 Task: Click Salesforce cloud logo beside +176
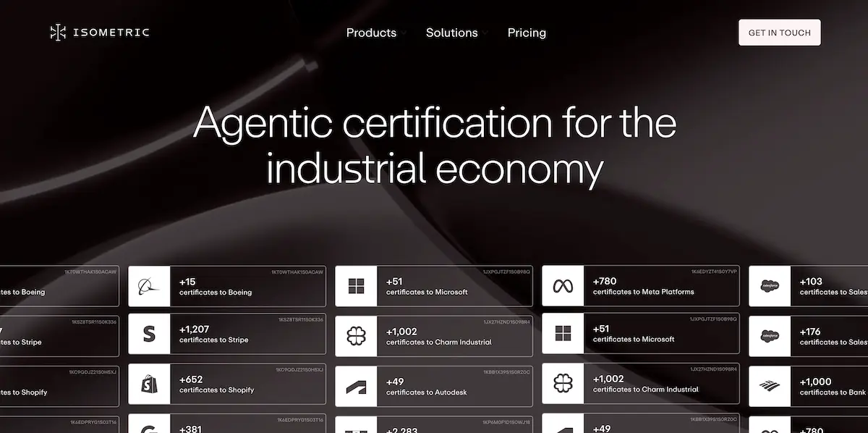[770, 336]
